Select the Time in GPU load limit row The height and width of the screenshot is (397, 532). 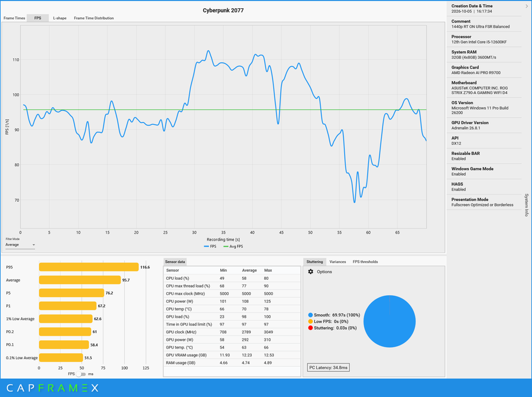tap(232, 324)
